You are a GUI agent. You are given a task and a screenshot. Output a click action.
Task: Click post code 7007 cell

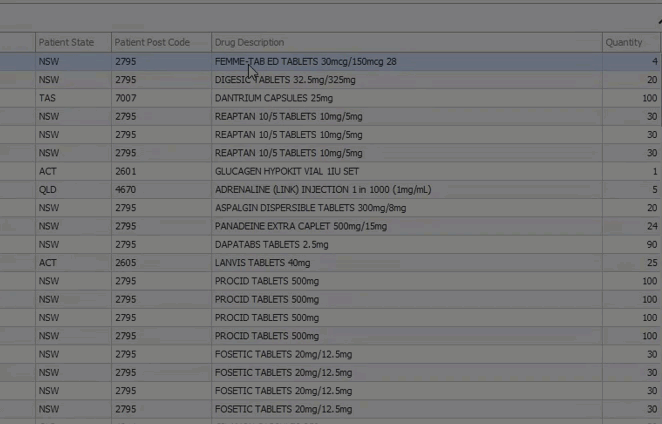click(161, 98)
